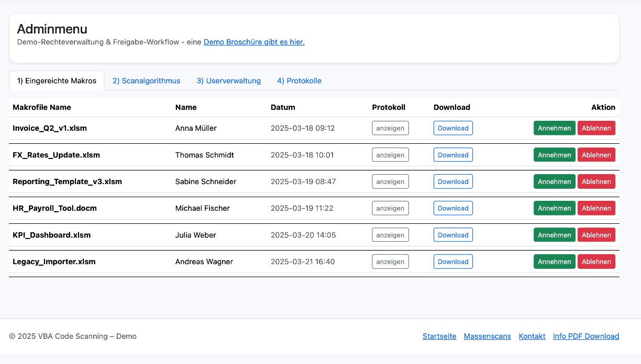
Task: Open the Demo Broschüre link
Action: (x=254, y=42)
